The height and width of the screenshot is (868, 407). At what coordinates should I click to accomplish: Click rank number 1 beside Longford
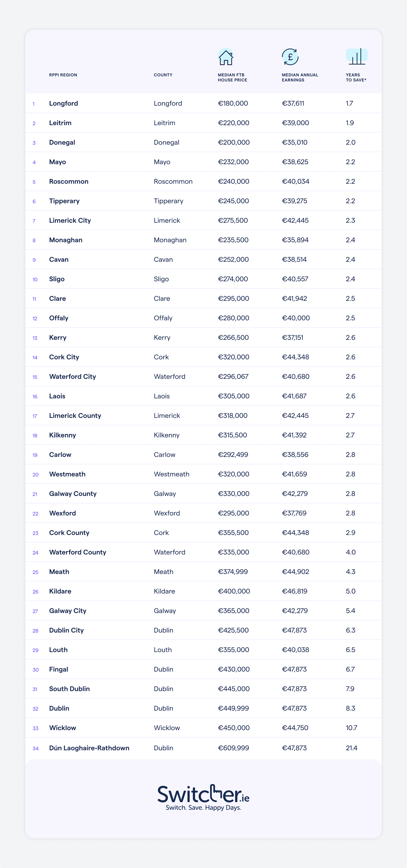pos(34,104)
